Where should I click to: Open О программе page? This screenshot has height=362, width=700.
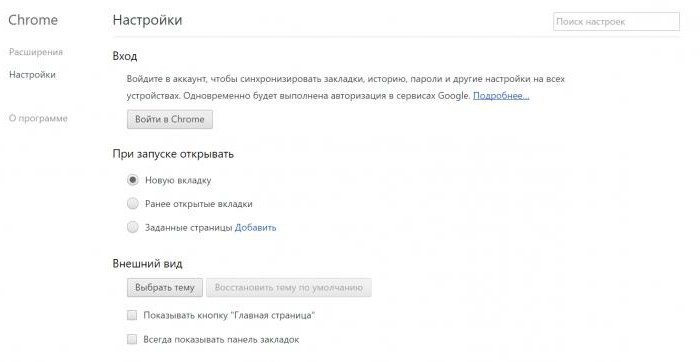(x=38, y=118)
